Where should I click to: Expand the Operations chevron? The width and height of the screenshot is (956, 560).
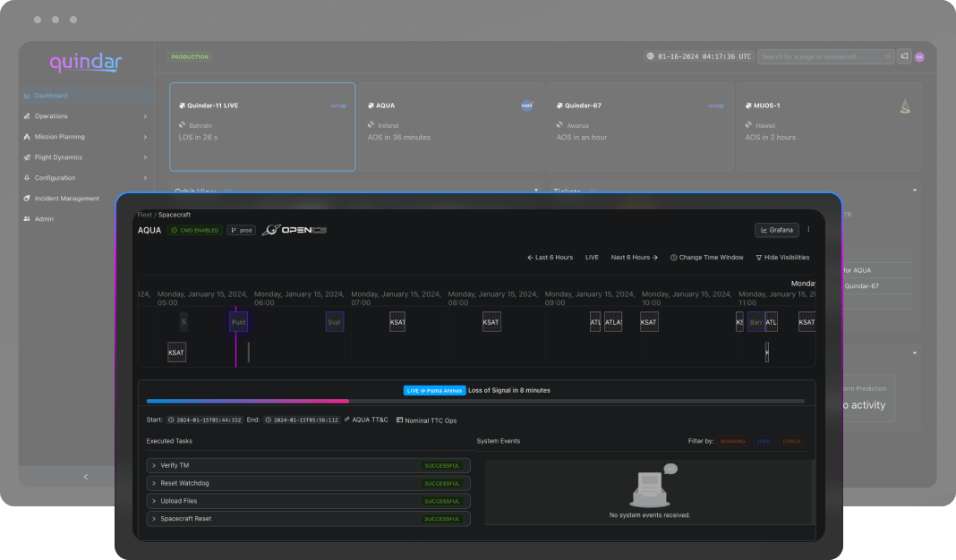click(145, 116)
